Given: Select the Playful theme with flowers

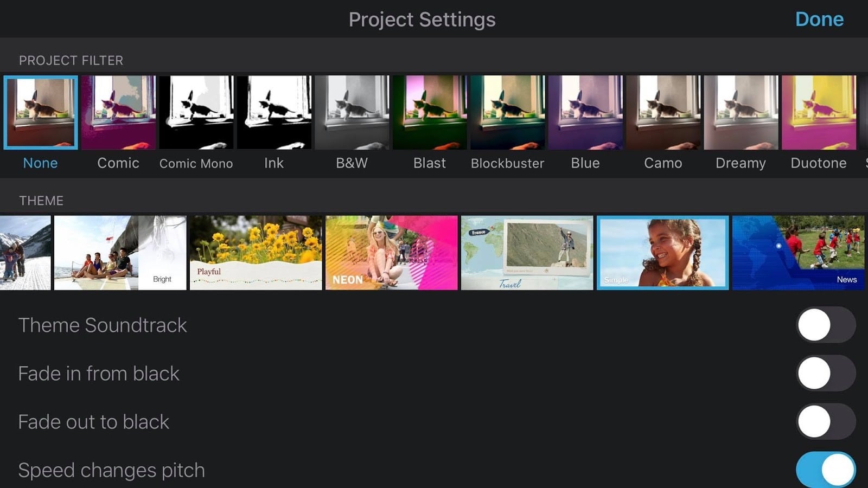Looking at the screenshot, I should [256, 253].
